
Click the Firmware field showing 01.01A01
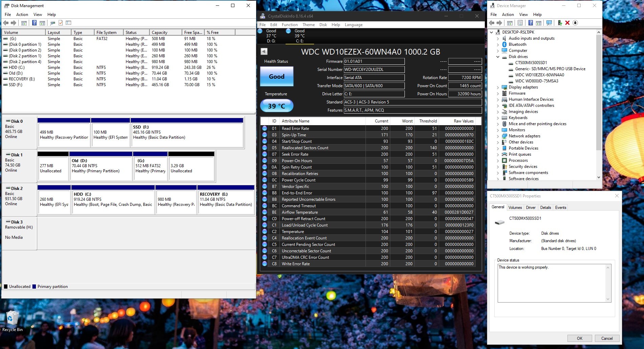click(374, 61)
